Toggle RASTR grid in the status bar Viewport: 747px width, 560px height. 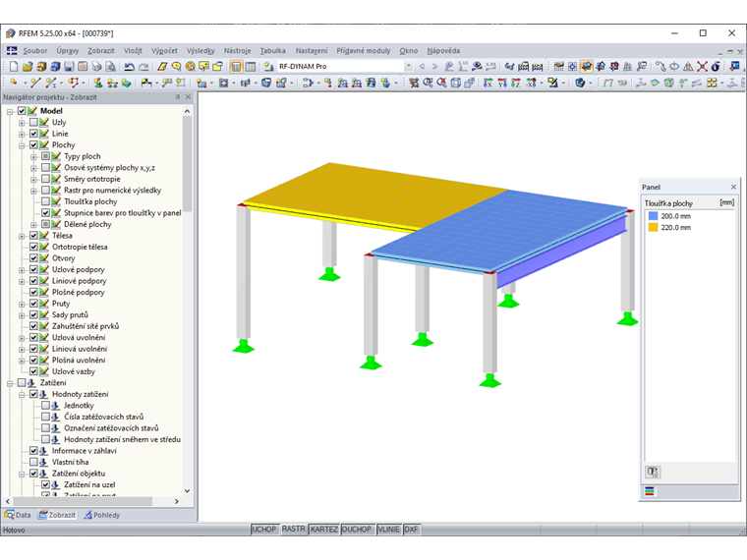pos(293,530)
